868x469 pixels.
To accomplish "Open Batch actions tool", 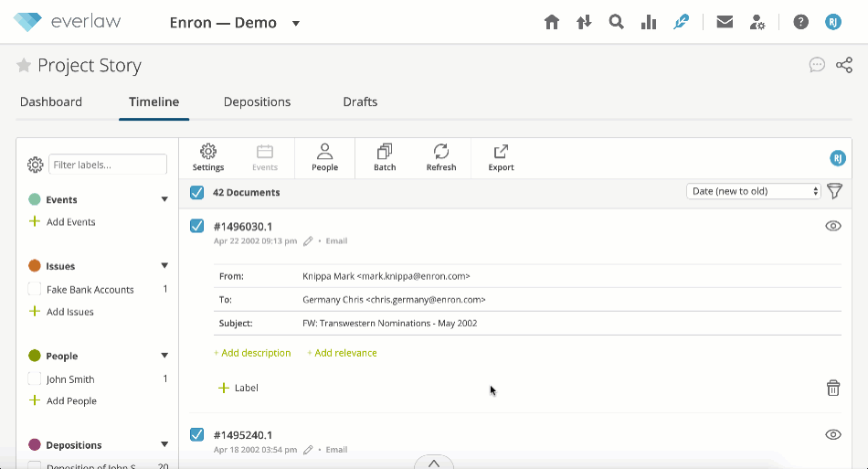I will click(385, 158).
